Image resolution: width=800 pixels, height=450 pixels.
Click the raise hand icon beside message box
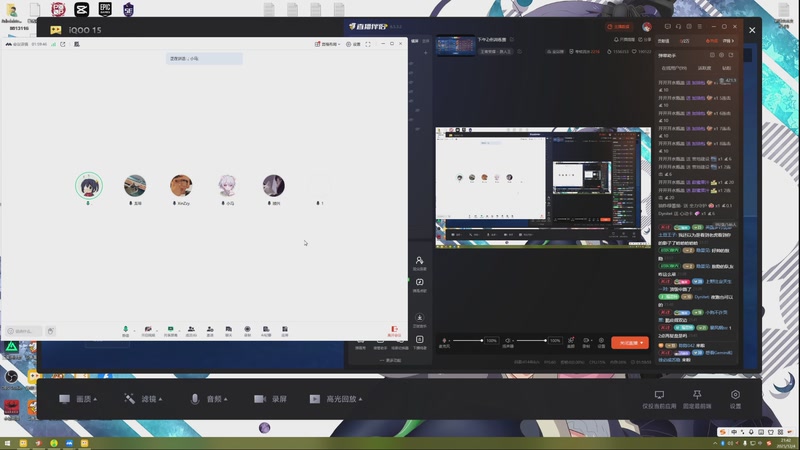(x=51, y=331)
